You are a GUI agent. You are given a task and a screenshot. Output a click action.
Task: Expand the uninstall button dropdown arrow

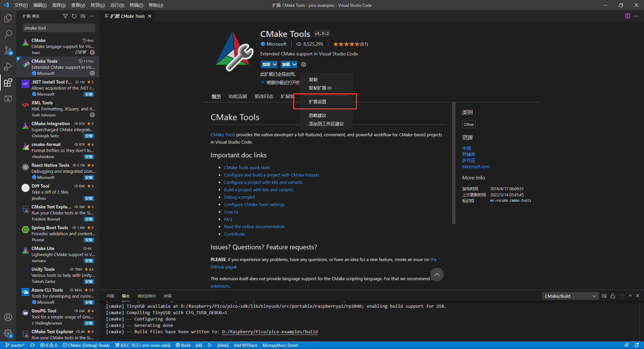pyautogui.click(x=294, y=64)
